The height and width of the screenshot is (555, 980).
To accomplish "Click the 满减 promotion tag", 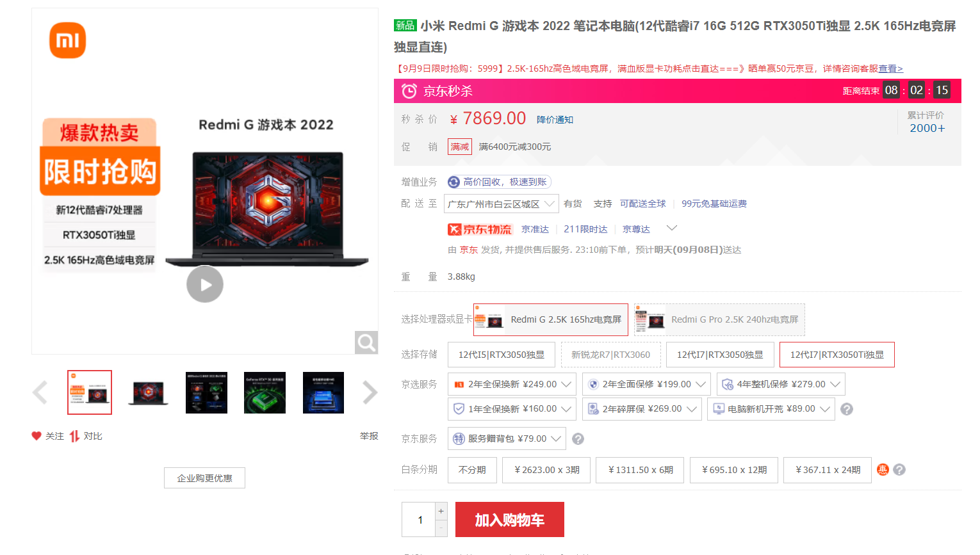I will [460, 147].
